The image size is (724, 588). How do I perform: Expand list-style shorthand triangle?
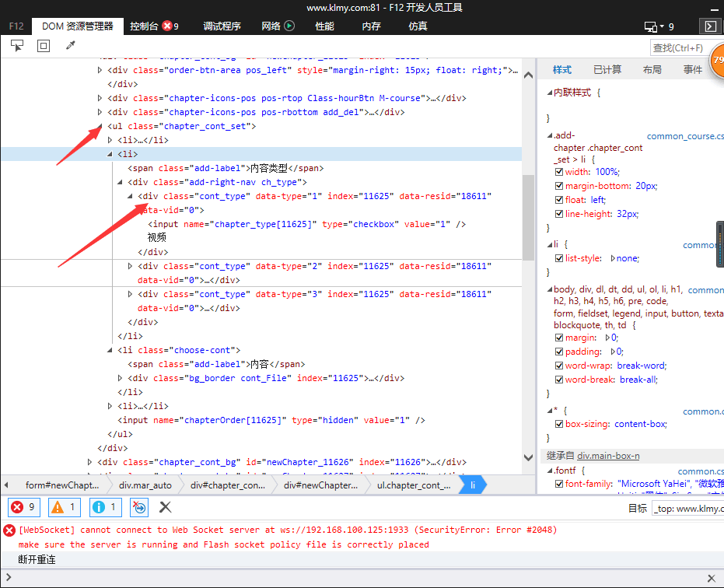[x=613, y=258]
